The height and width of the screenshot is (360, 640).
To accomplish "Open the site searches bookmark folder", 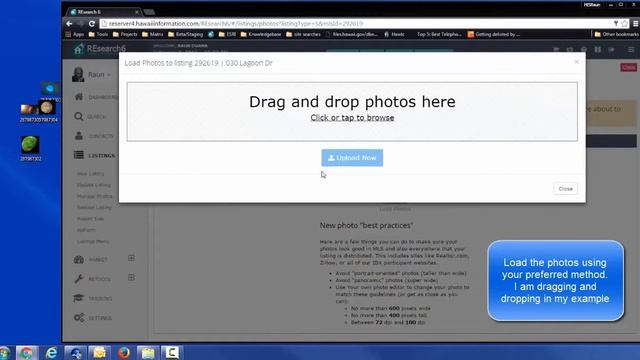I will (x=303, y=34).
